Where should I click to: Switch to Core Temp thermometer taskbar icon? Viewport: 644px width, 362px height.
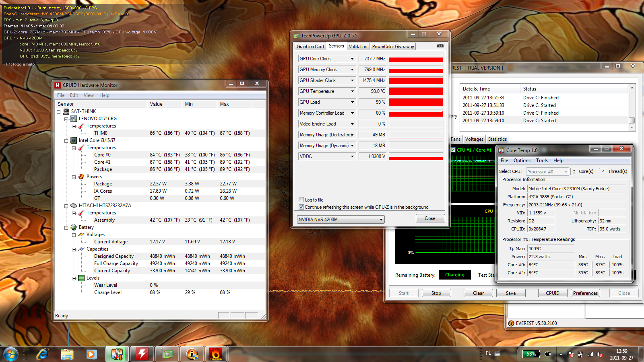coord(117,354)
